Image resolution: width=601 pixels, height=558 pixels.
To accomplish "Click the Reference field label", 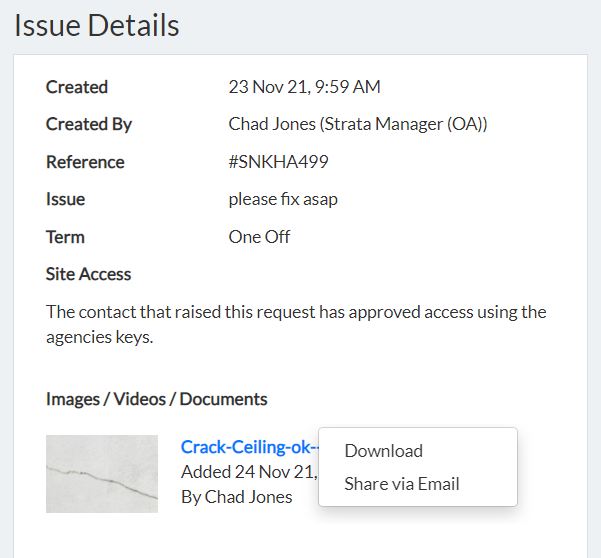I will 85,162.
